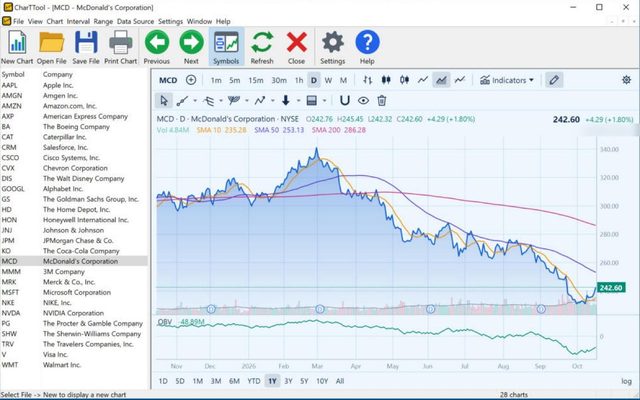Select the candlestick chart style icon

point(386,80)
